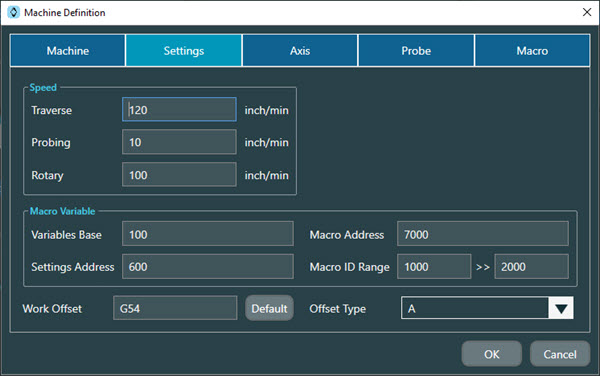The height and width of the screenshot is (376, 600).
Task: Click inch/min unit beside Probing
Action: (x=266, y=142)
